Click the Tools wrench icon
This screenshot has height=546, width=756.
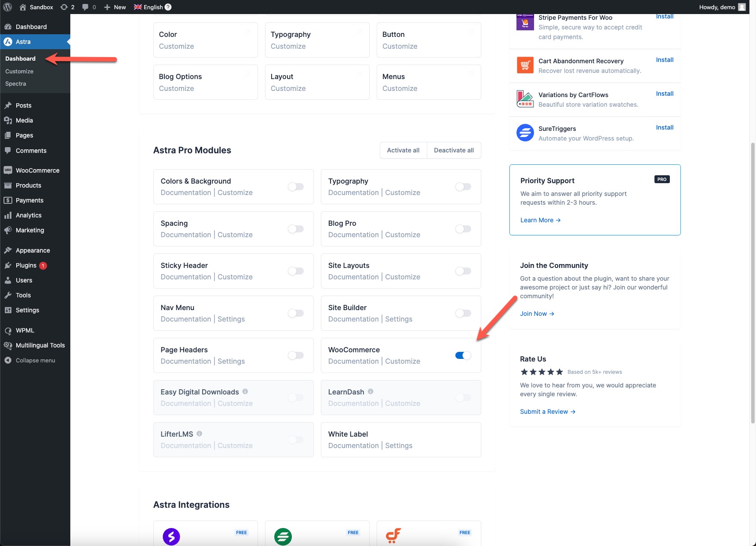pyautogui.click(x=8, y=295)
